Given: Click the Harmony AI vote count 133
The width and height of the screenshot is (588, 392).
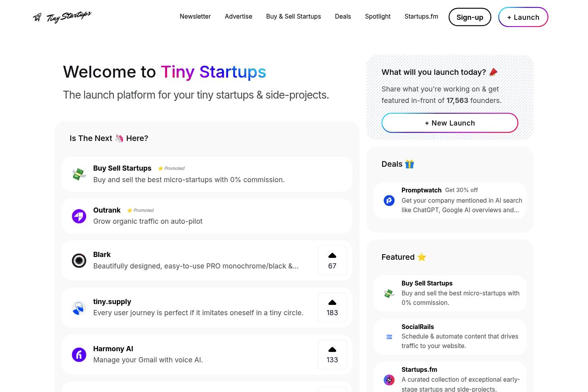Looking at the screenshot, I should pyautogui.click(x=332, y=360).
